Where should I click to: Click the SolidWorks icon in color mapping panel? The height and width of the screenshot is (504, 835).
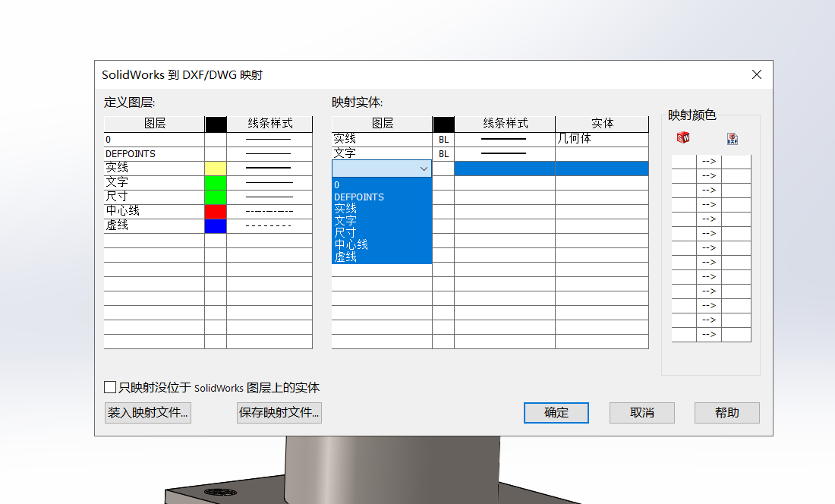coord(682,138)
